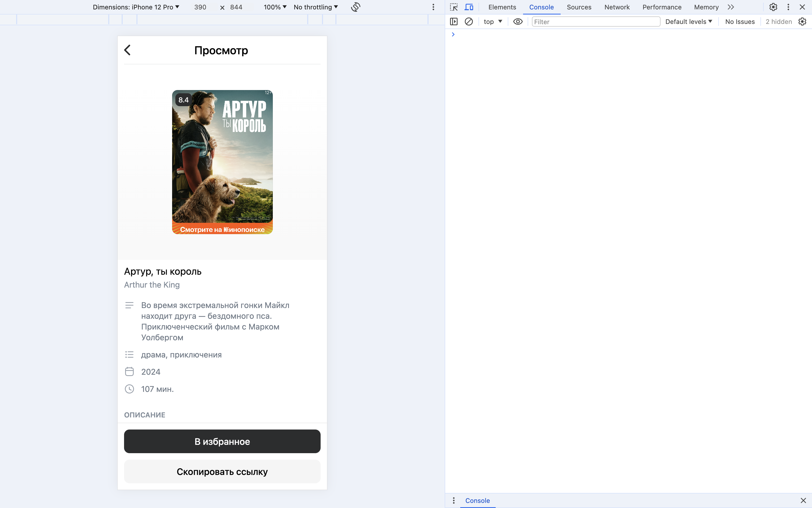
Task: Close the bottom console drawer
Action: point(803,500)
